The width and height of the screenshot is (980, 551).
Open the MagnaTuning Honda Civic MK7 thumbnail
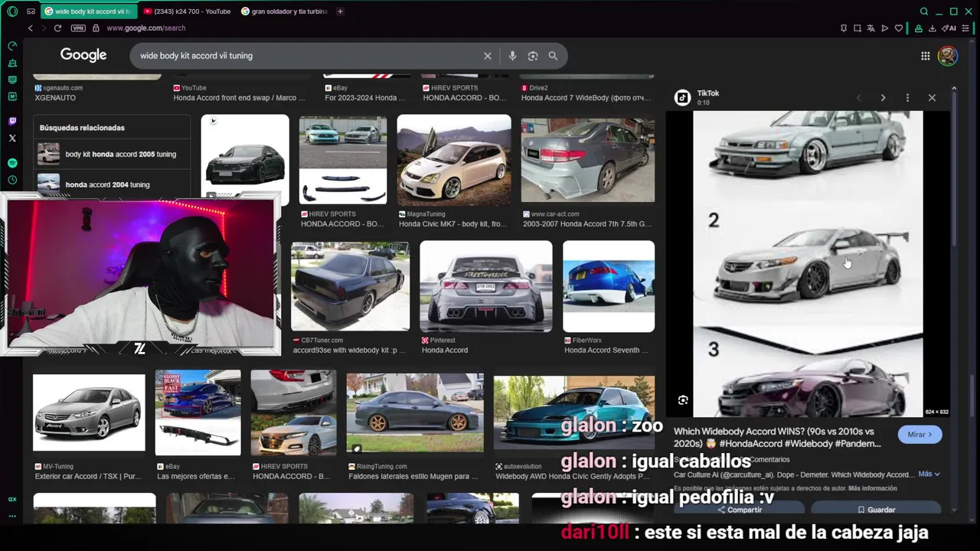click(x=454, y=160)
